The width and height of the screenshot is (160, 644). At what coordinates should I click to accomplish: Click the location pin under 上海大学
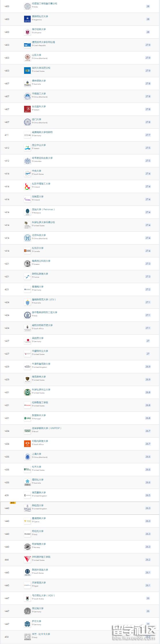coord(33,457)
